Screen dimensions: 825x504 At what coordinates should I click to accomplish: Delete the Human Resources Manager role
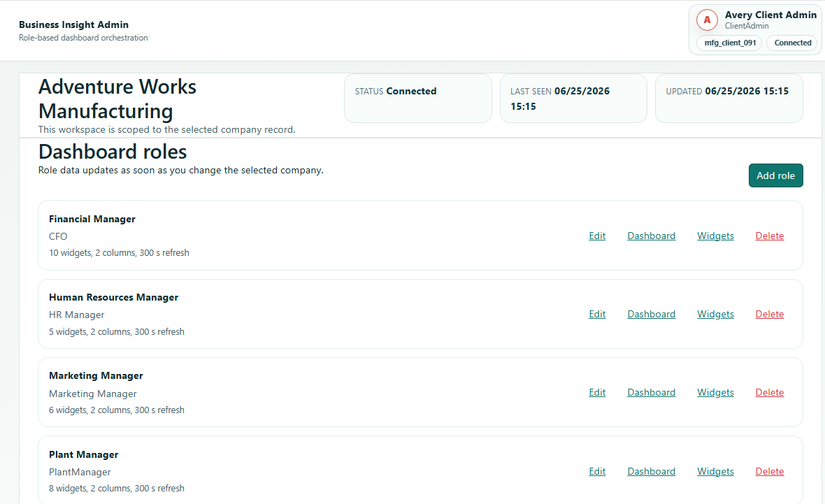(x=769, y=314)
